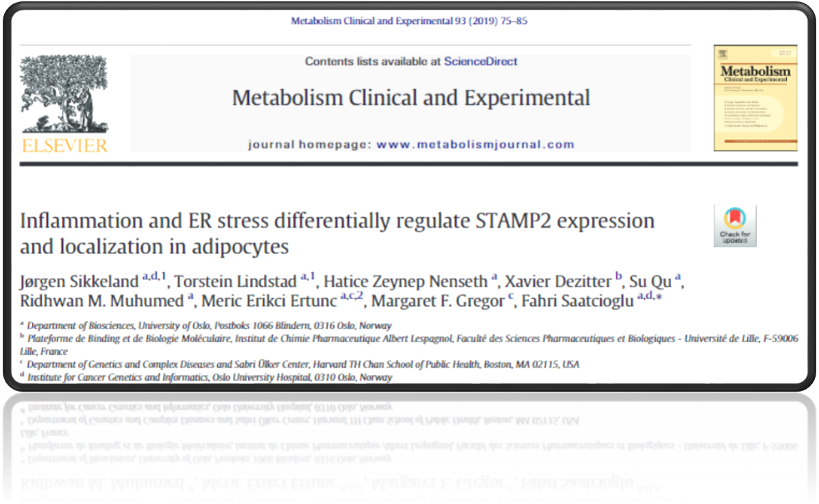Click author name Margaret F. Gregor
Screen dimensions: 819x504
443,301
